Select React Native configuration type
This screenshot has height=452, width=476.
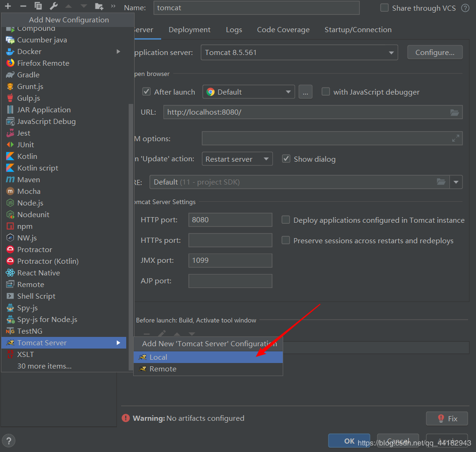[64, 273]
